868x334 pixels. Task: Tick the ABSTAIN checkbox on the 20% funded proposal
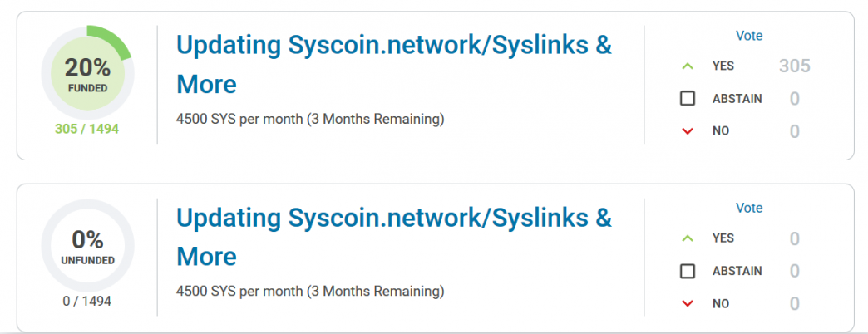tap(688, 99)
